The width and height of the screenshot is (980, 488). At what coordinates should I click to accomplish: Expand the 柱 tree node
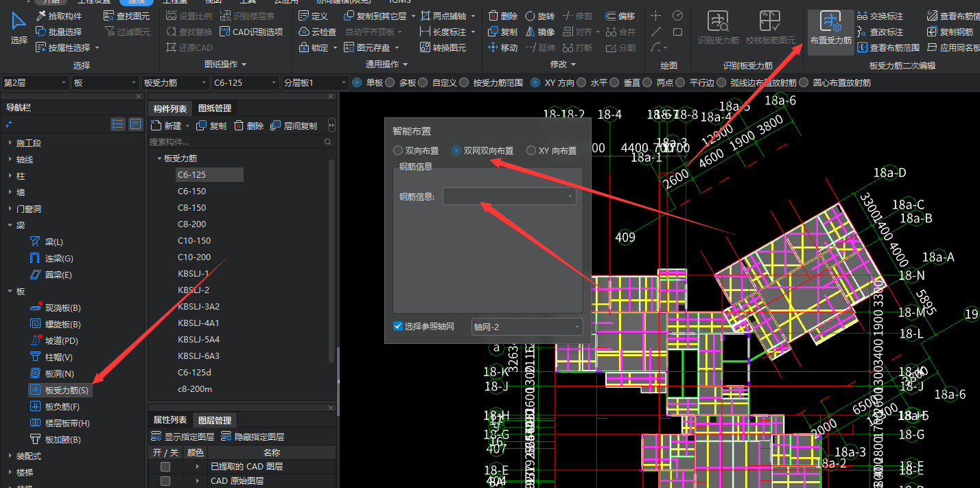click(10, 176)
